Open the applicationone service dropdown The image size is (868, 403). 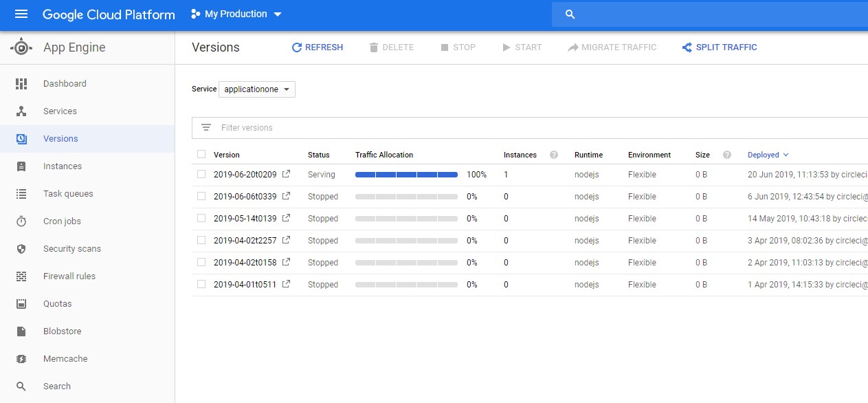(257, 89)
